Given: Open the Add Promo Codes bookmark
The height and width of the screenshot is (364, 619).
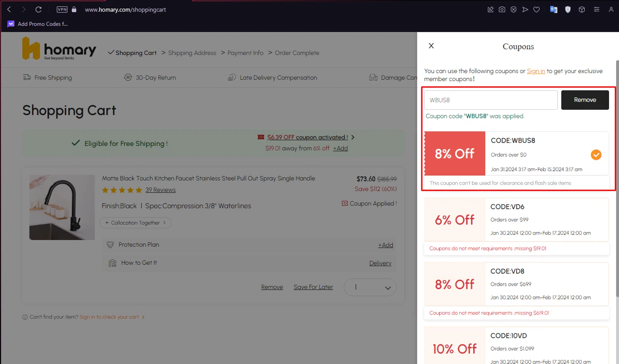Looking at the screenshot, I should (38, 24).
